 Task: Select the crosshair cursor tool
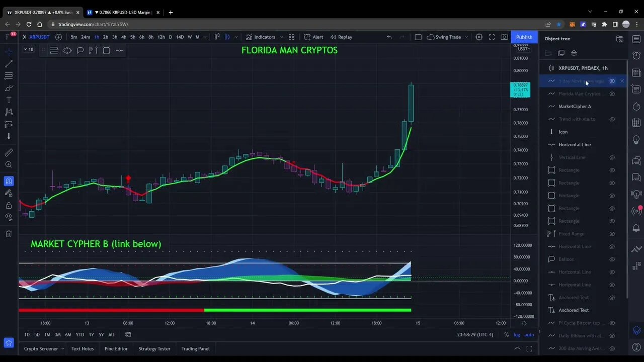click(x=9, y=52)
